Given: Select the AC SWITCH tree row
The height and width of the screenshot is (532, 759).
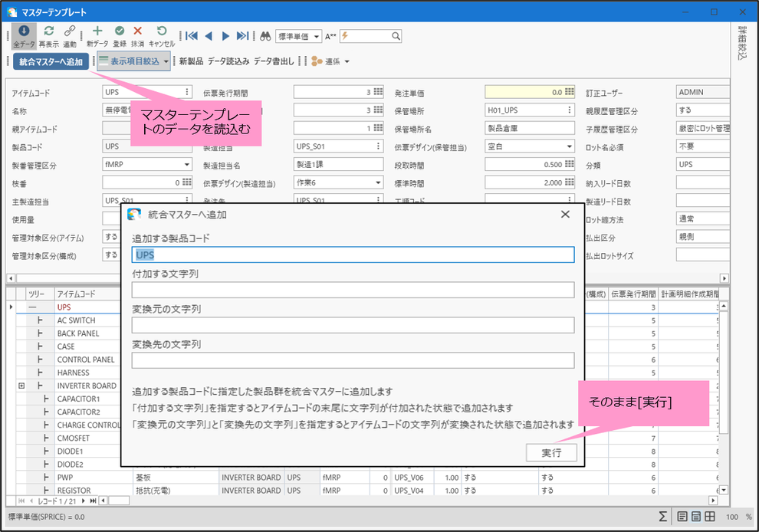Looking at the screenshot, I should point(76,320).
